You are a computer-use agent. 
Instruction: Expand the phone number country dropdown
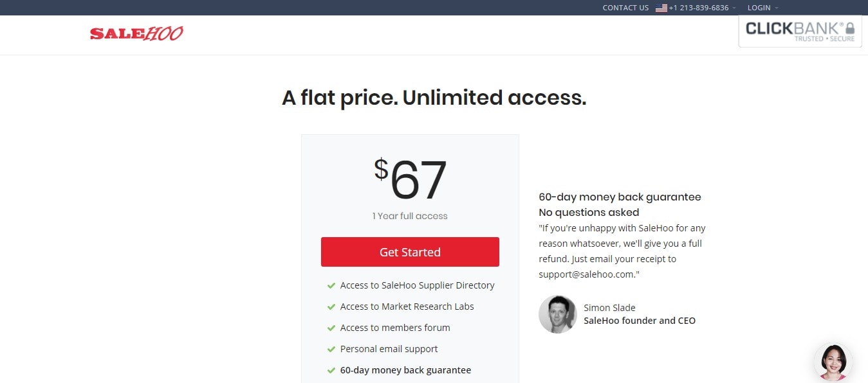point(734,8)
